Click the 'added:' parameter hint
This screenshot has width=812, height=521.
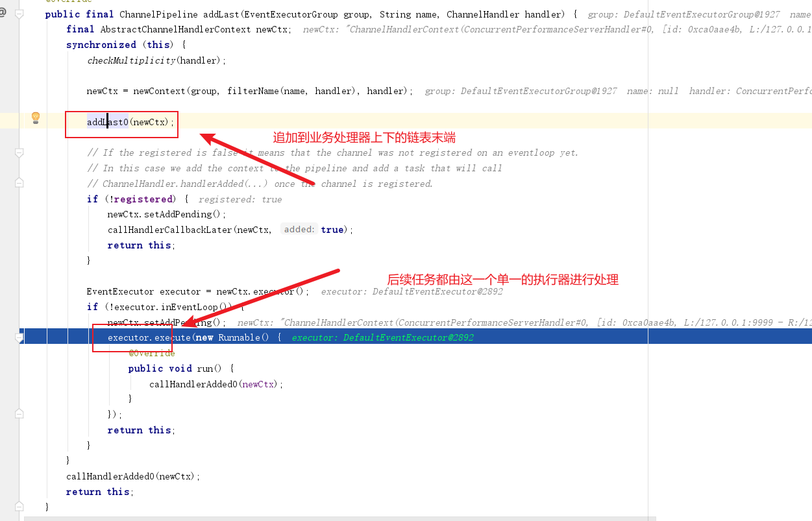299,230
